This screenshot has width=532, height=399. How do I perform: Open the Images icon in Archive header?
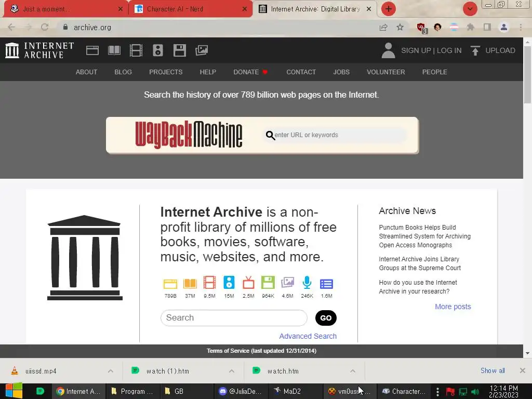(x=202, y=50)
